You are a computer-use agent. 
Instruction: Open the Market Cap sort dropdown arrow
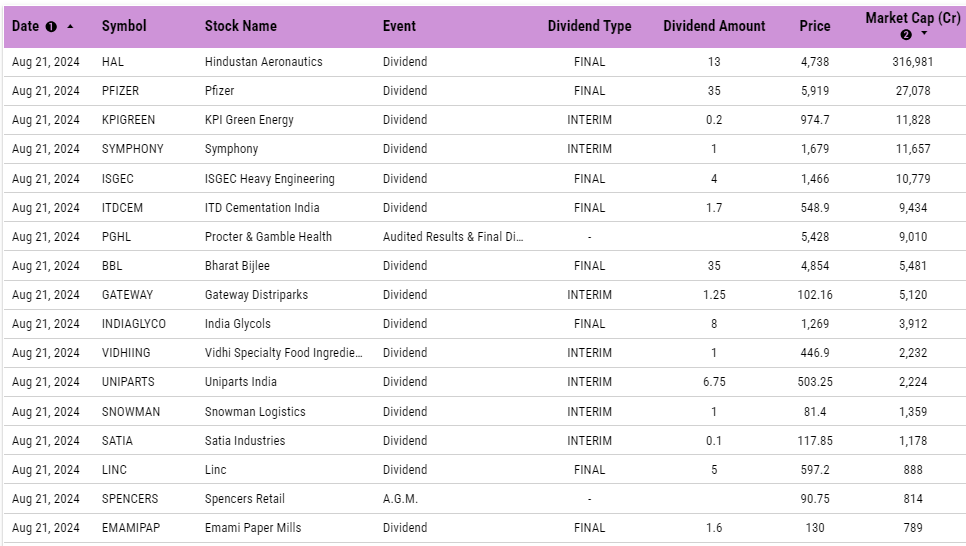pyautogui.click(x=924, y=33)
